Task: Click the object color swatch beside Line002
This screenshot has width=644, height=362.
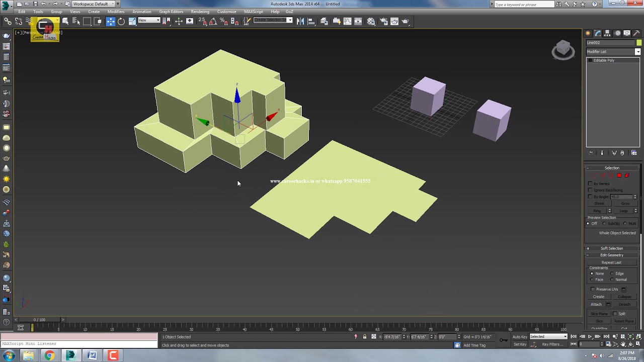Action: click(638, 43)
